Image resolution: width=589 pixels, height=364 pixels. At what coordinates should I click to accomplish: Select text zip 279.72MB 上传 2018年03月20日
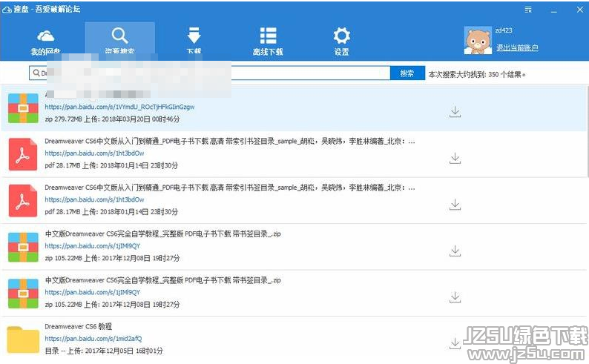pos(112,119)
